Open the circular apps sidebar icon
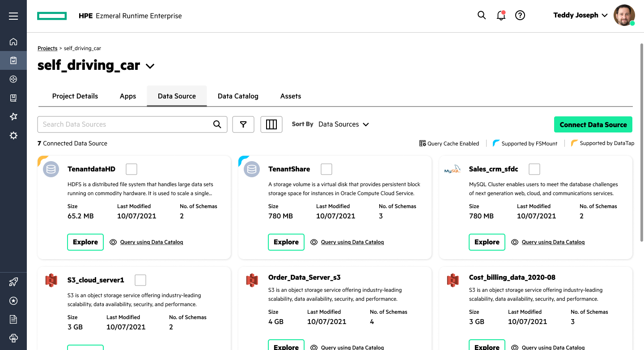Image resolution: width=644 pixels, height=350 pixels. coord(13,79)
